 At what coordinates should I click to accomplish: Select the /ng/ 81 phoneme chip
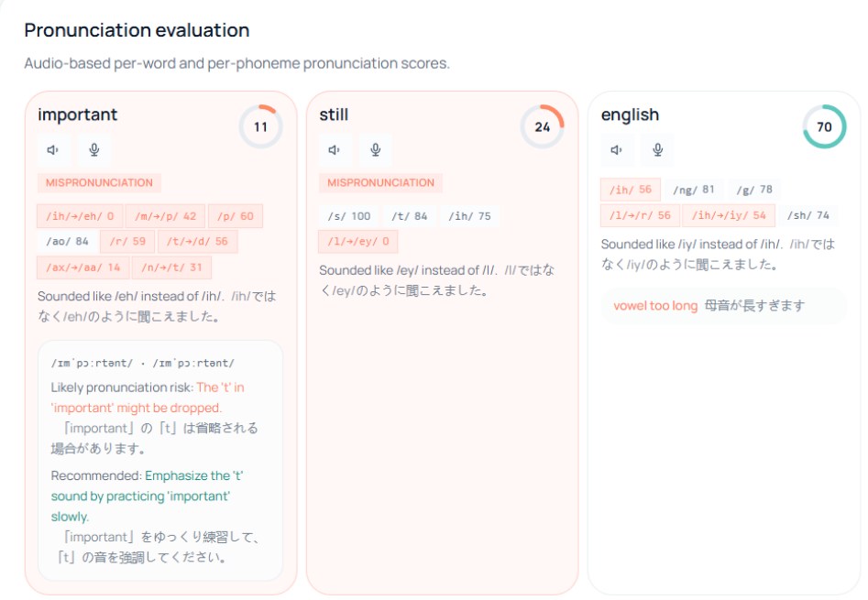[694, 190]
